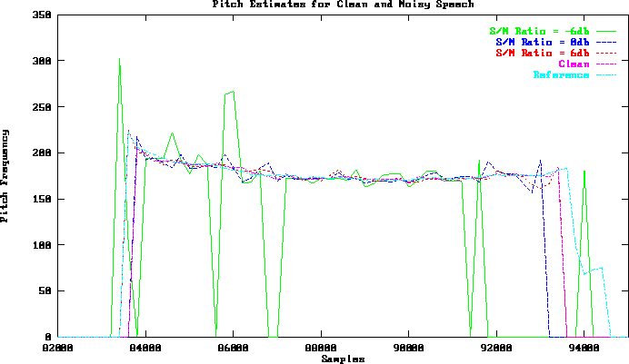The image size is (629, 364).
Task: Select the "S/M Ratio = 0db" legend label
Action: [543, 42]
